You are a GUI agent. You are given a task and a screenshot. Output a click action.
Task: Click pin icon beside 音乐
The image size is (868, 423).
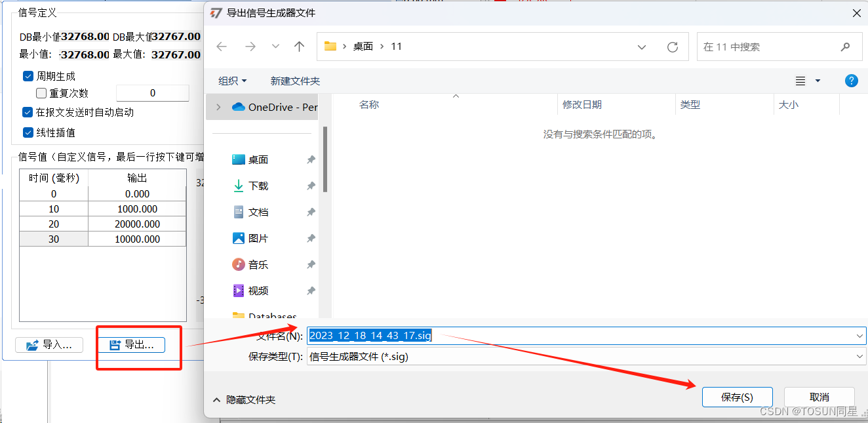[311, 264]
